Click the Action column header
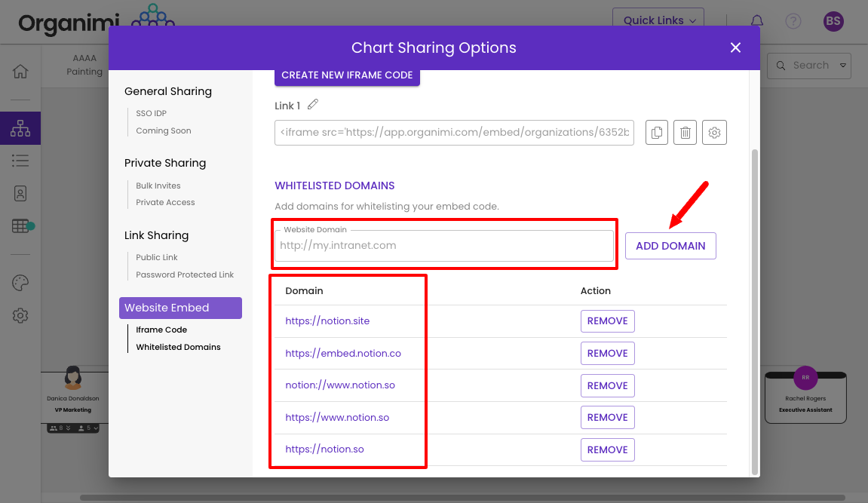The width and height of the screenshot is (868, 503). click(x=595, y=290)
